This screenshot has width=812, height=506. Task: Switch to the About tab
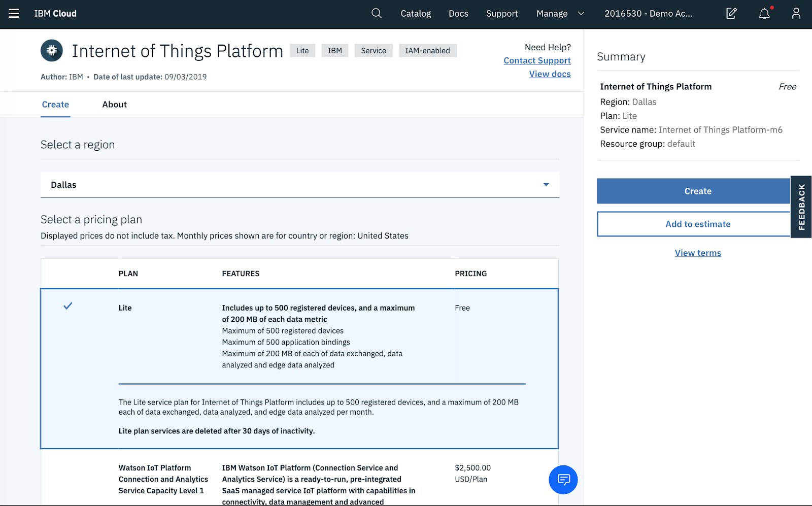tap(115, 105)
